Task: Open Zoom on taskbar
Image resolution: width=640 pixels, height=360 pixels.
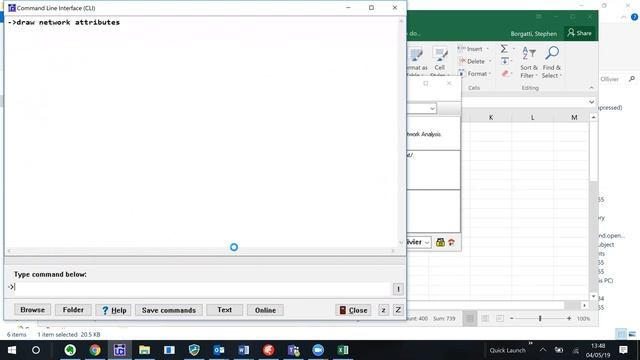Action: pyautogui.click(x=318, y=350)
